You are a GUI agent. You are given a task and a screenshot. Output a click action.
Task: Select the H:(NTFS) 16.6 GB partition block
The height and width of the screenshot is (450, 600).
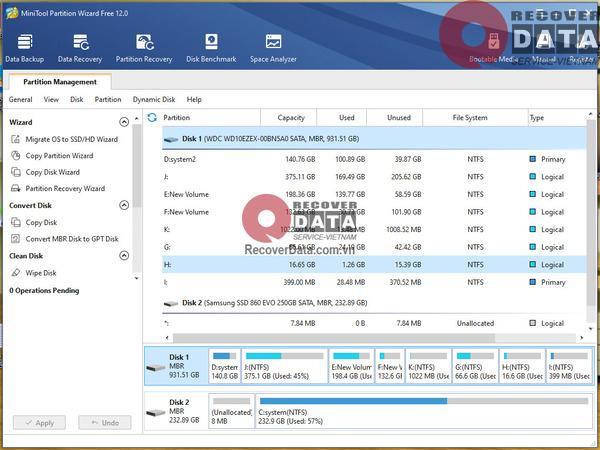[x=522, y=366]
